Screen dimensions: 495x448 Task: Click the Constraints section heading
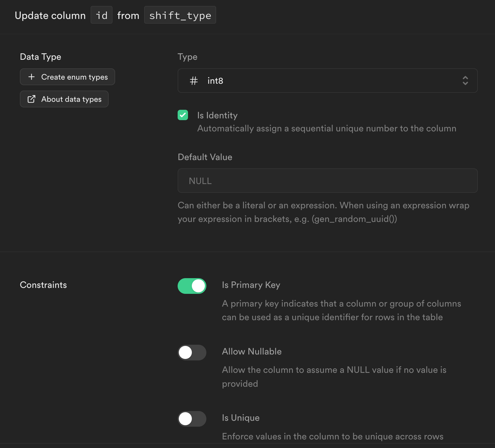click(x=43, y=285)
